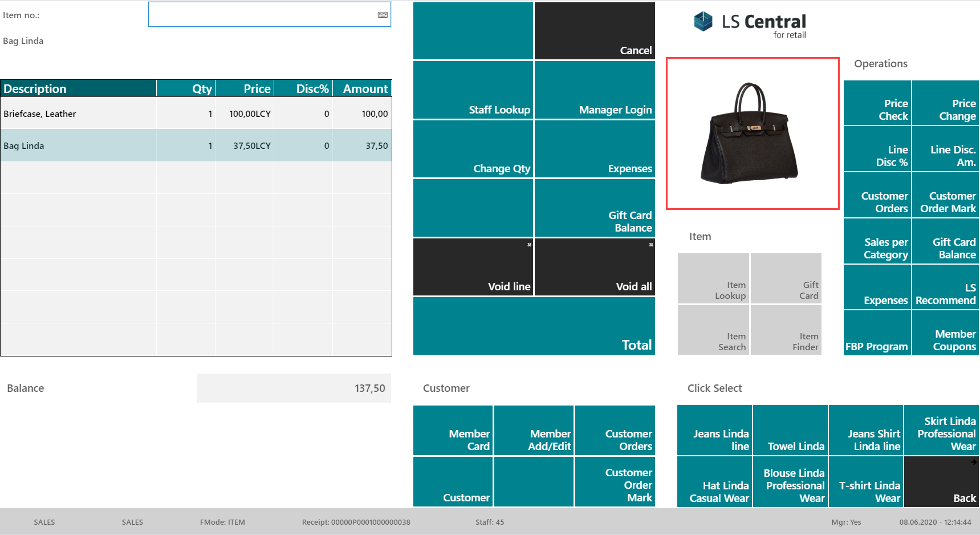The height and width of the screenshot is (535, 980).
Task: Add T-shirt Linda Wear item
Action: (x=866, y=481)
